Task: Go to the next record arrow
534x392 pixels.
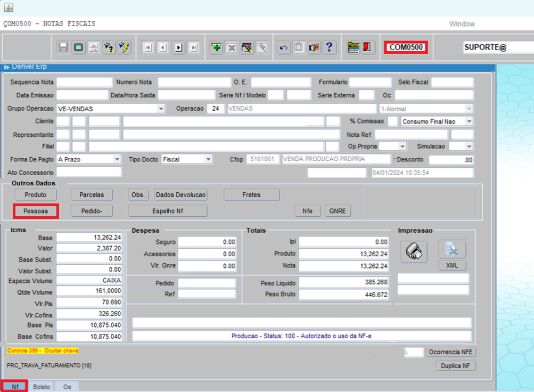Action: (x=179, y=48)
